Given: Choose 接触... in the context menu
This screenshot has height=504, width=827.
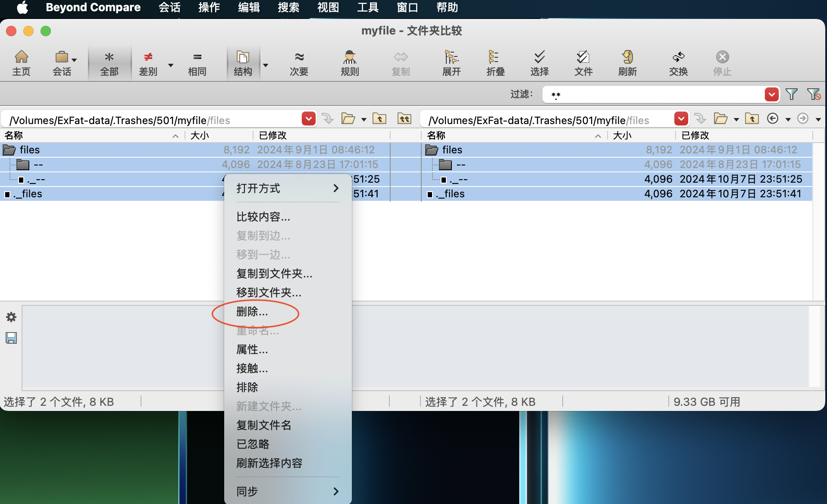Looking at the screenshot, I should coord(288,368).
